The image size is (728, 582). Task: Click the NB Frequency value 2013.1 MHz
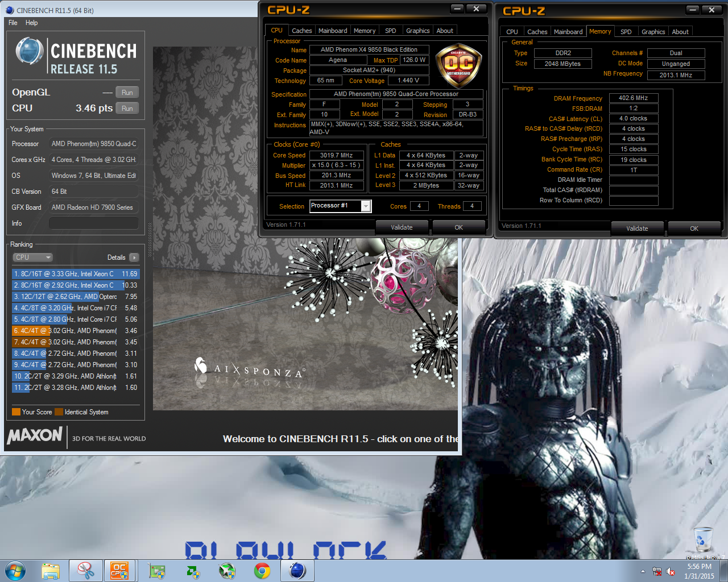point(676,75)
